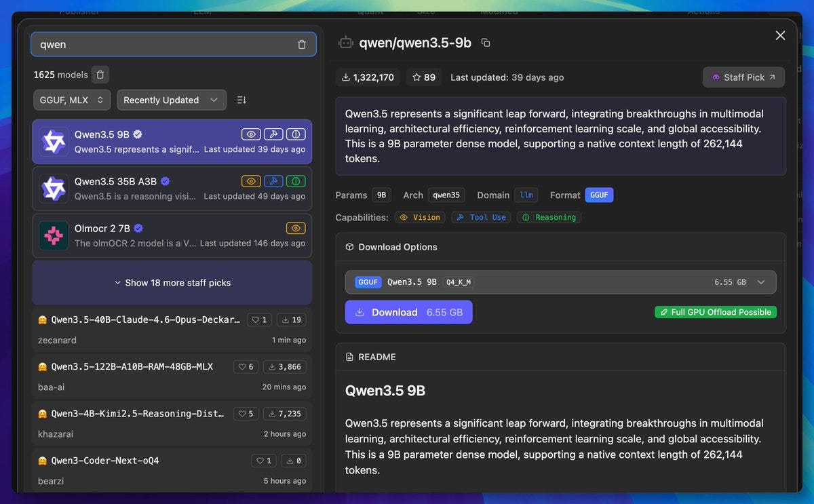The width and height of the screenshot is (814, 504).
Task: Click the GGUF format tag
Action: coord(599,195)
